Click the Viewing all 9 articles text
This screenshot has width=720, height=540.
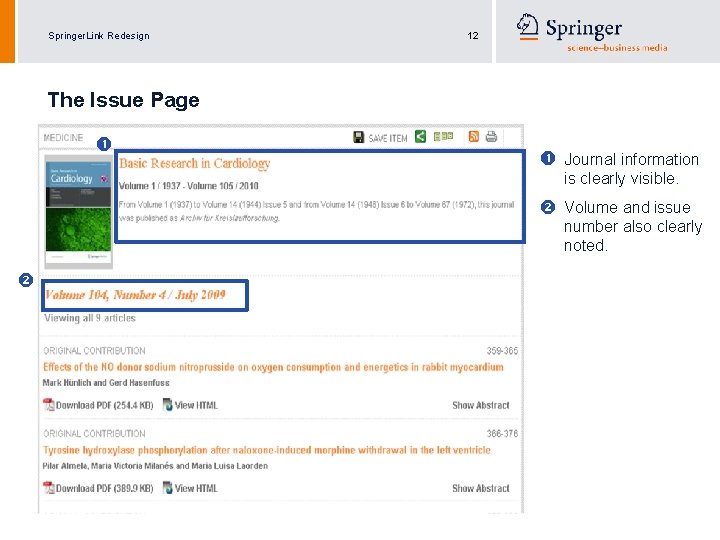point(90,318)
